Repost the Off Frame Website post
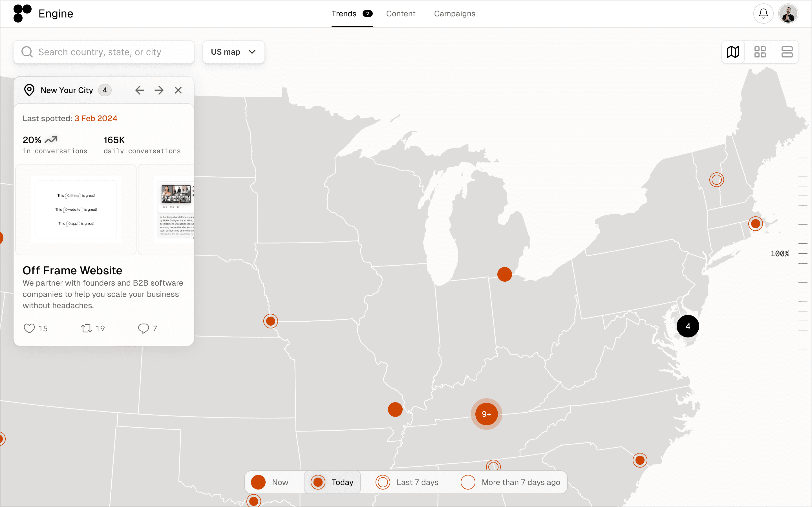 click(87, 328)
